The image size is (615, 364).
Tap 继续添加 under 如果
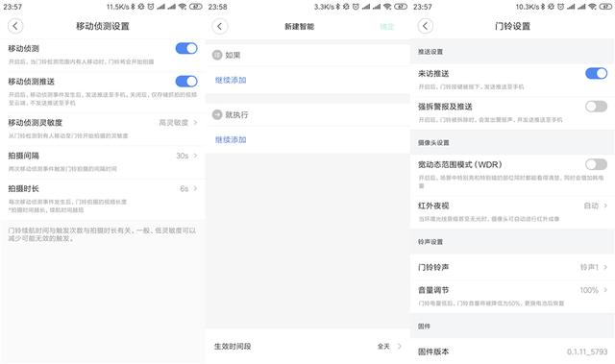click(x=231, y=80)
